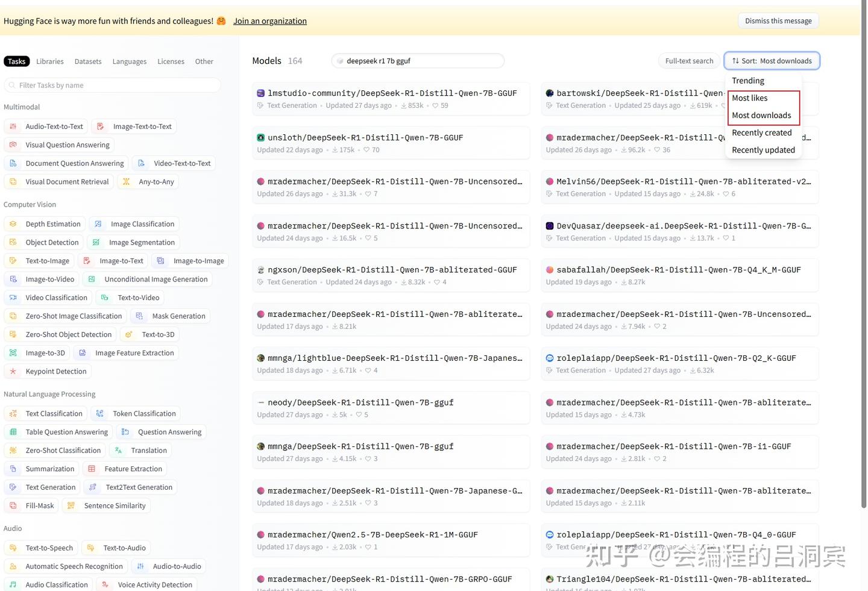The height and width of the screenshot is (591, 868).
Task: Click the Audio-Text-to-Text task icon
Action: (13, 127)
